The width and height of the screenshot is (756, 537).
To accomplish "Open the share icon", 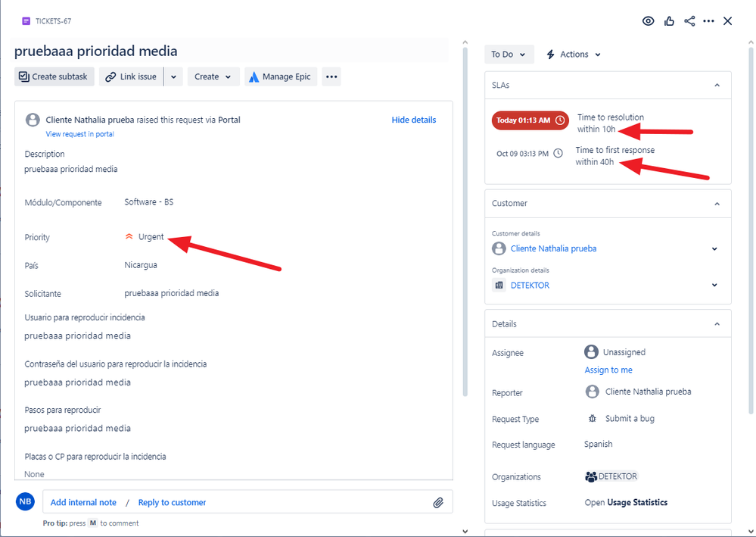I will click(x=689, y=20).
